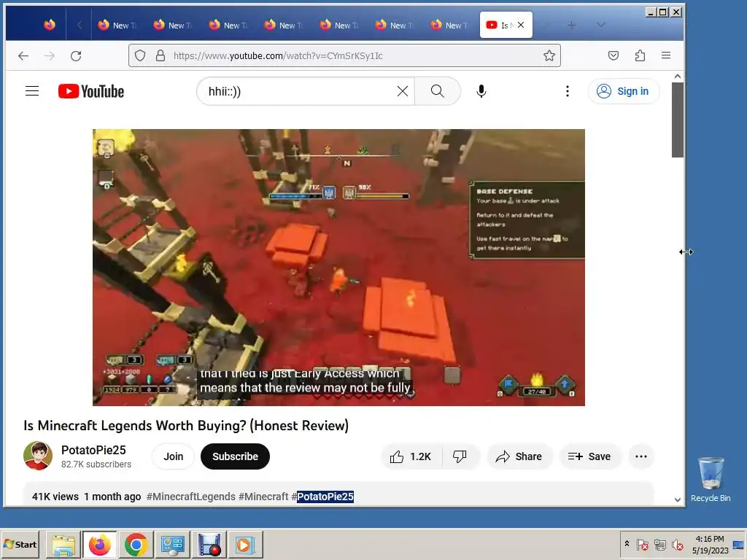The image size is (747, 560).
Task: Bookmark this page with star
Action: 549,55
